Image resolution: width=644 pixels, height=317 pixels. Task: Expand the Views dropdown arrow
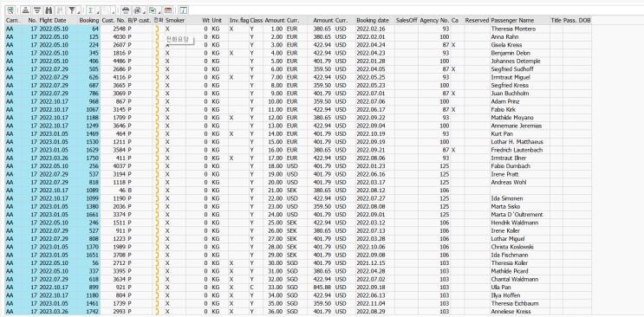tap(144, 11)
